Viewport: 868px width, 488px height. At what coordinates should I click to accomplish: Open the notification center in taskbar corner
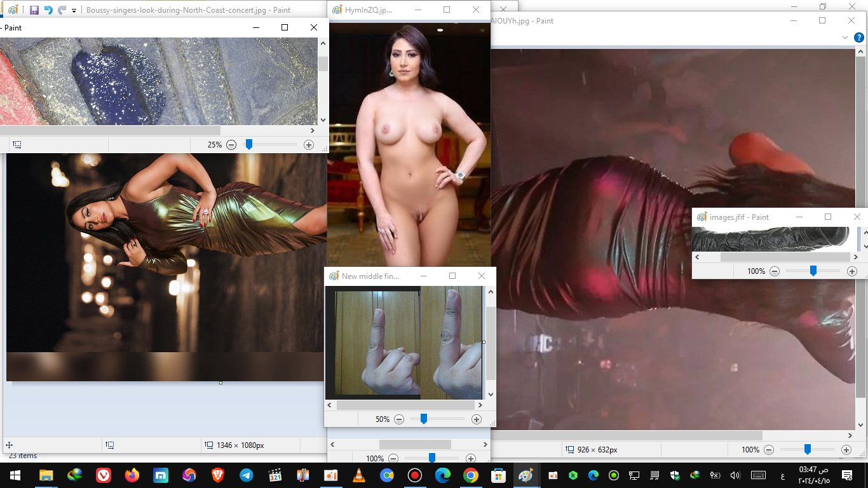click(x=847, y=475)
